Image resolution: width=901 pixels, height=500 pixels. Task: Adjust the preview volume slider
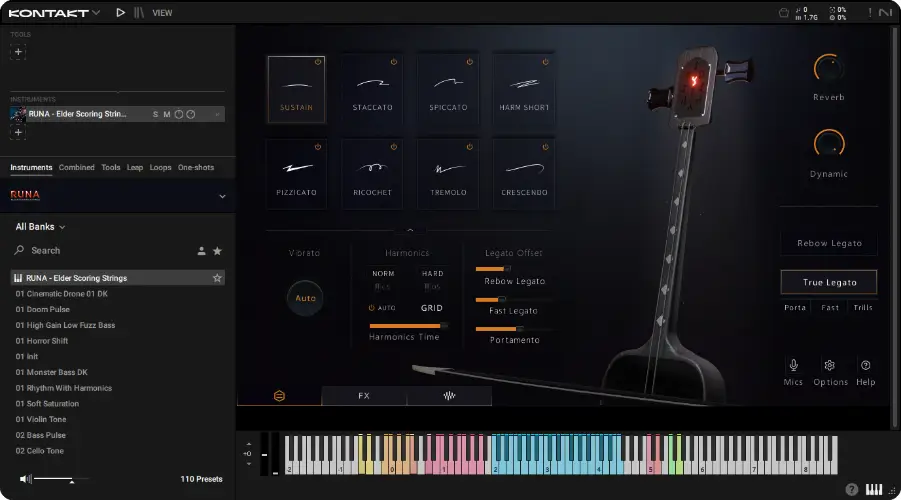[x=61, y=479]
